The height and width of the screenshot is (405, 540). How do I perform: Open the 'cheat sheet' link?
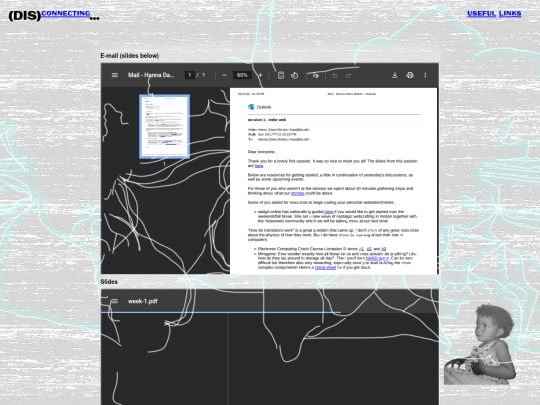point(325,267)
